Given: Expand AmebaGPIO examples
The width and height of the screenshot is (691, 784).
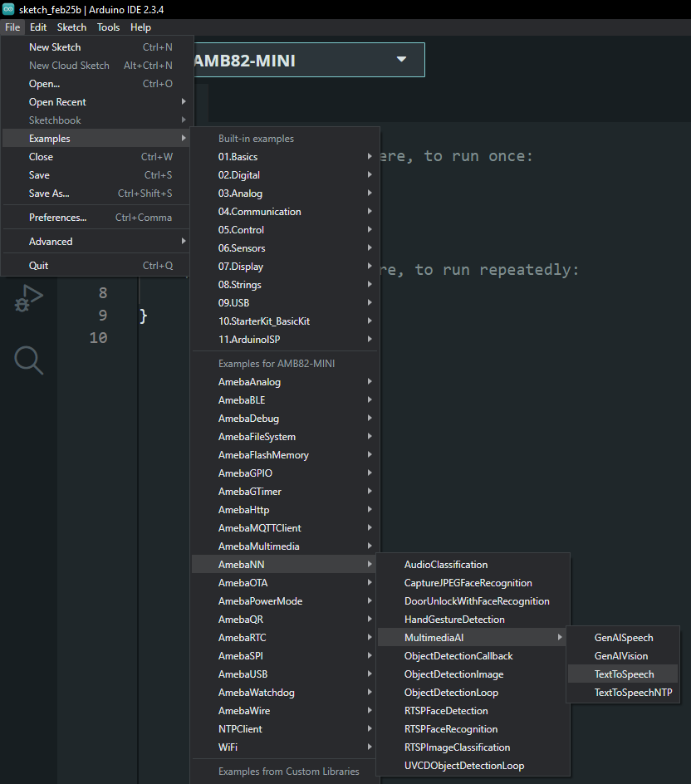Looking at the screenshot, I should [x=285, y=473].
